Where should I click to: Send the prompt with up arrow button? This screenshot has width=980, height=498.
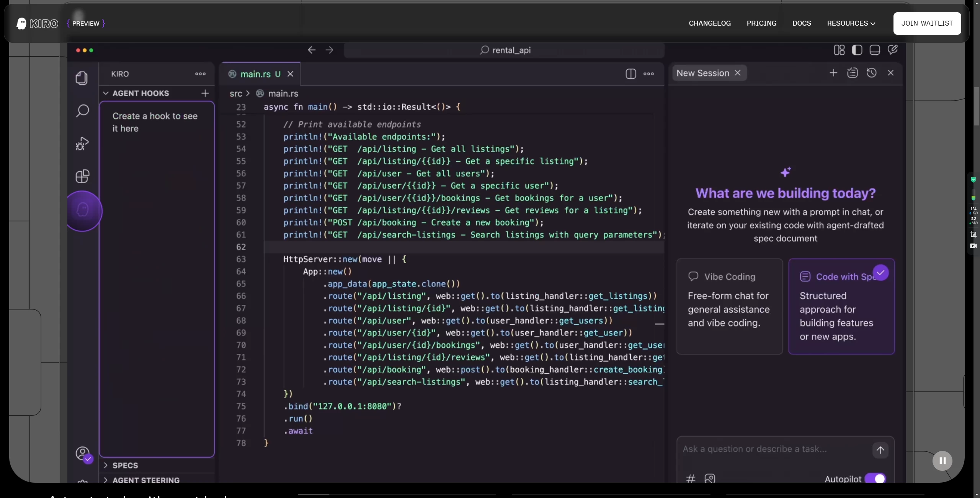(x=880, y=450)
